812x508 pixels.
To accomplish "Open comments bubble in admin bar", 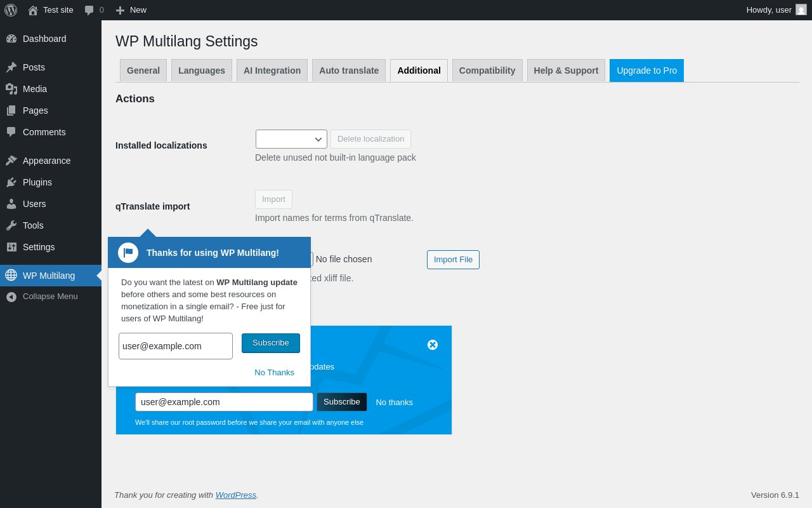I will coord(89,10).
